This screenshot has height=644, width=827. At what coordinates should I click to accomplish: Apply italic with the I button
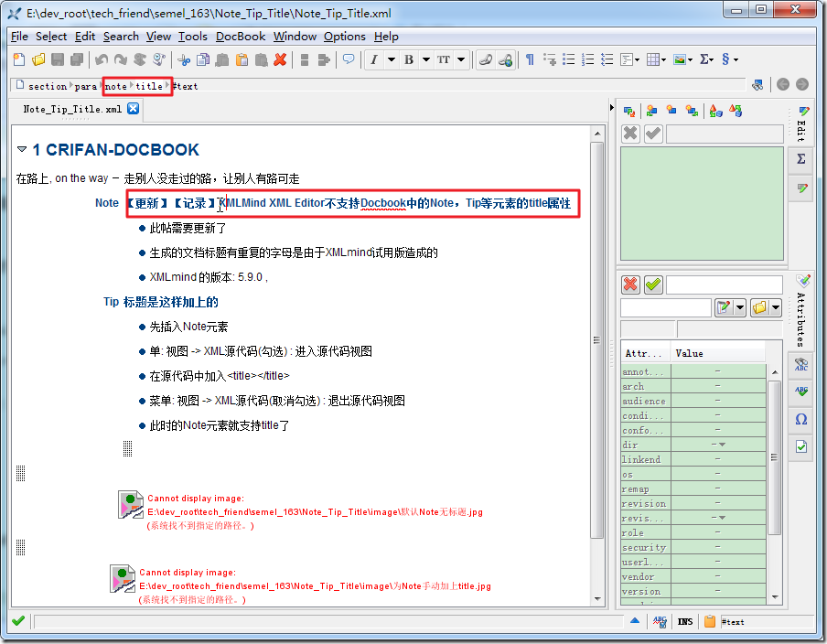[x=374, y=59]
